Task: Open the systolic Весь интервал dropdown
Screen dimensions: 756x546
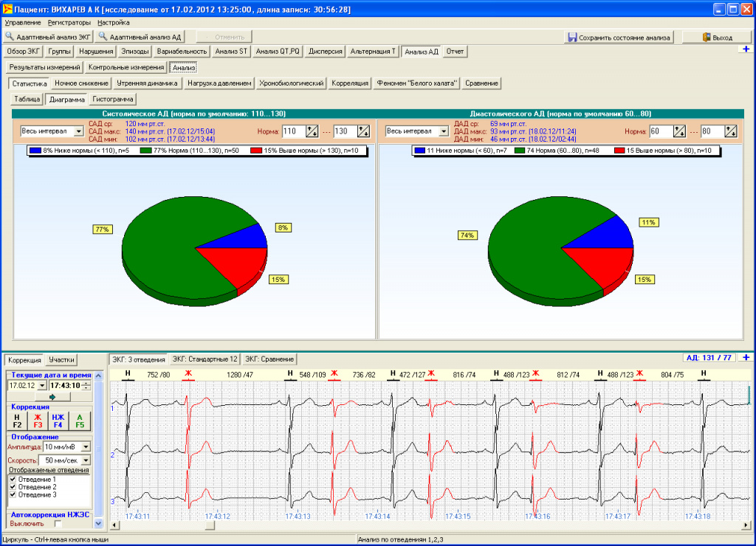Action: [78, 131]
